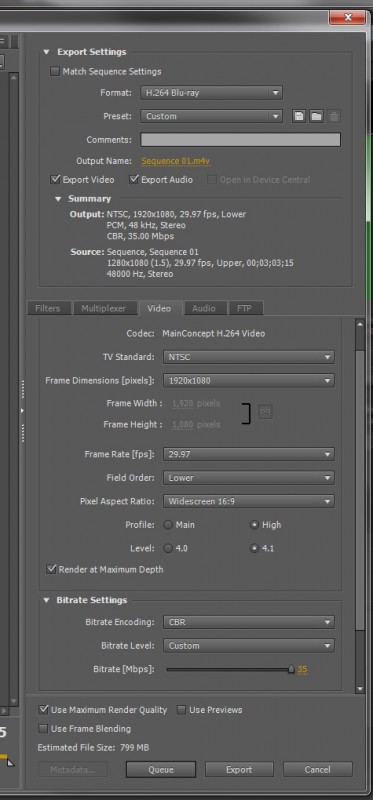373x800 pixels.
Task: Click the frame dimension constrain link icon
Action: 265,412
